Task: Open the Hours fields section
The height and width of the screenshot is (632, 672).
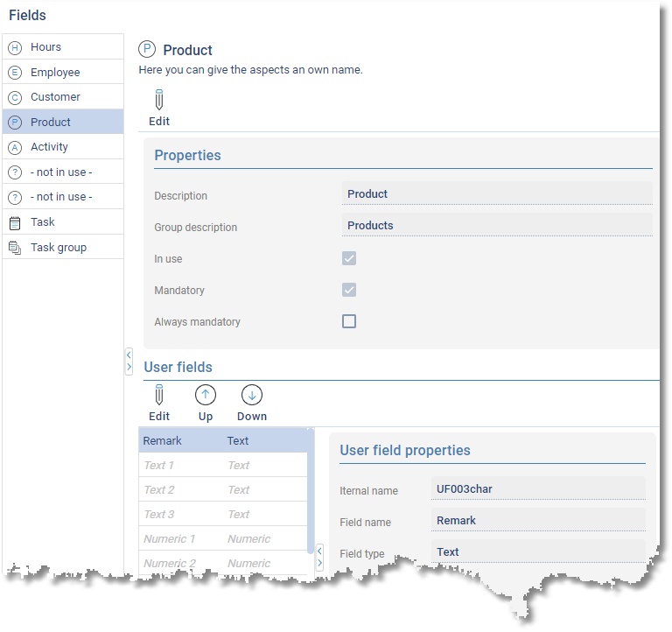Action: point(63,47)
